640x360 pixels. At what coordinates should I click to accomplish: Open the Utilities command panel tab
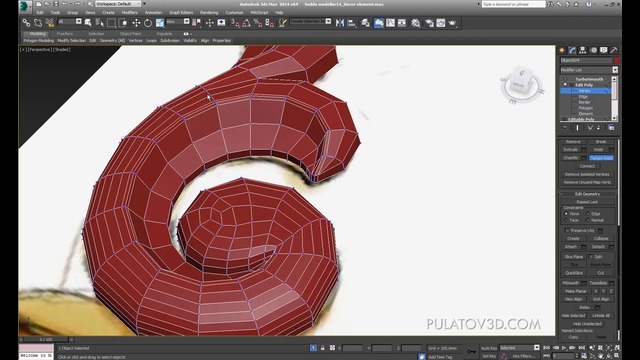coord(614,50)
